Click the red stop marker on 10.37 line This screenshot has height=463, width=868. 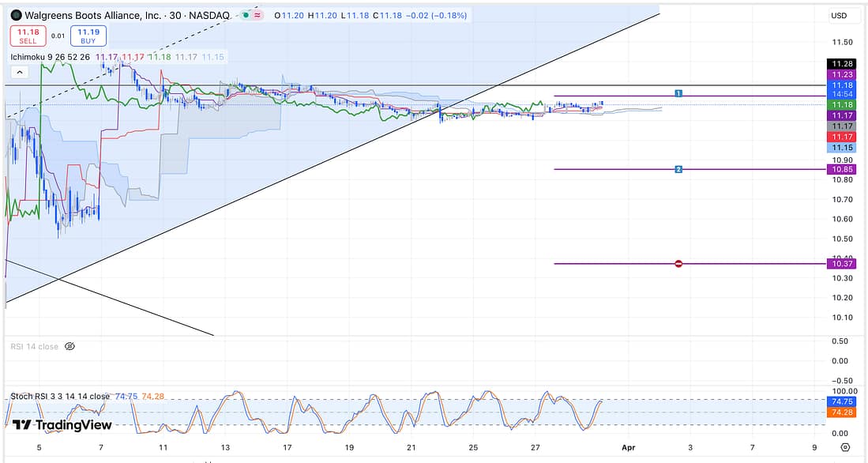coord(678,263)
